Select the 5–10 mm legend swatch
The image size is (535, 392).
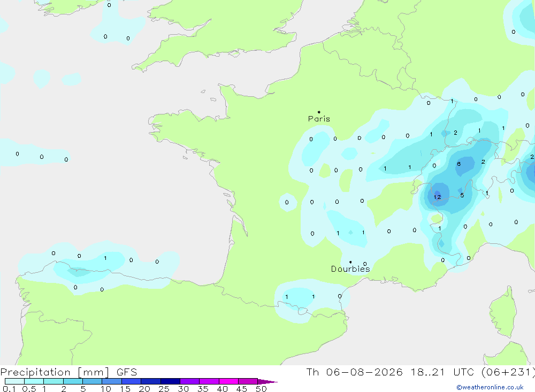point(93,381)
